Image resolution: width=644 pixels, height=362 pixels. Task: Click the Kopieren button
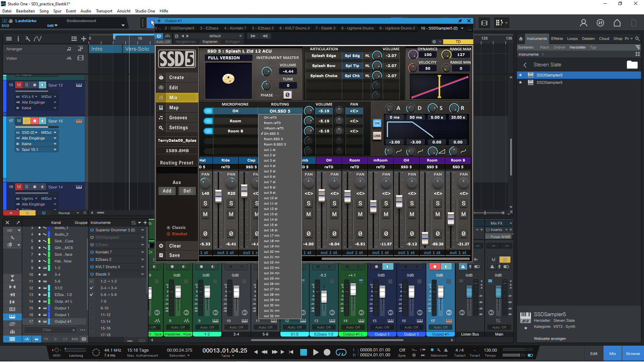(x=210, y=42)
